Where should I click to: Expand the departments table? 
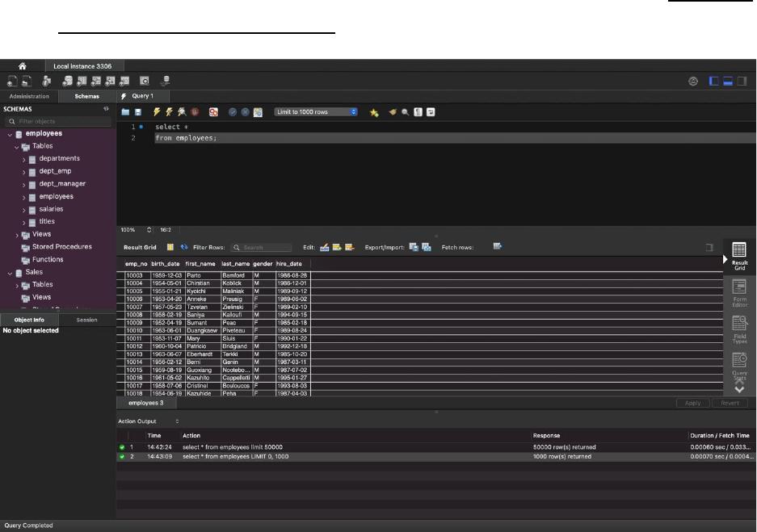tap(23, 160)
